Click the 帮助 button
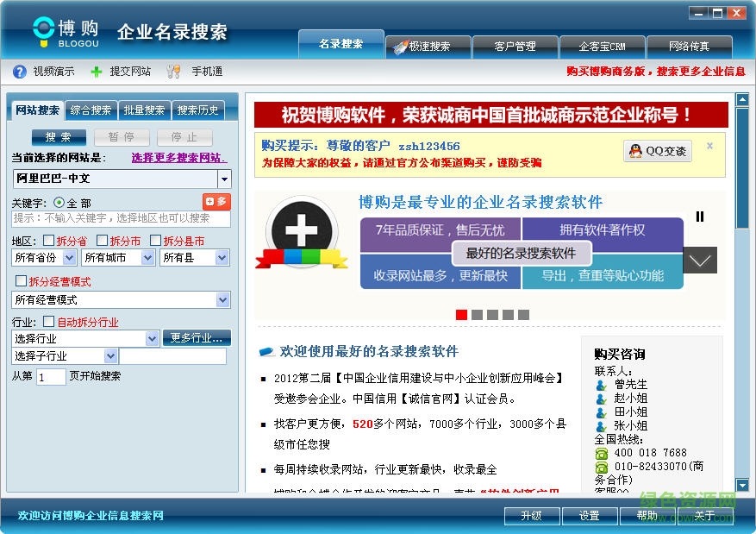The image size is (756, 534). click(647, 516)
